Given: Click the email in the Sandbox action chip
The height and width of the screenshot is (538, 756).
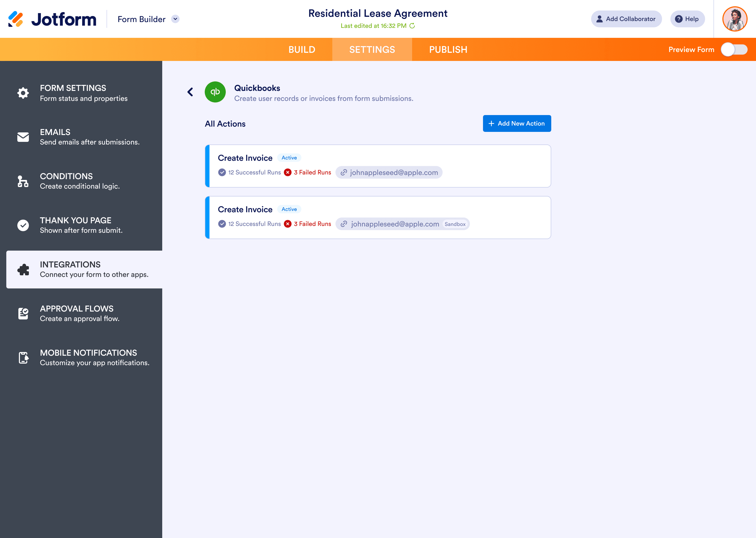Looking at the screenshot, I should (395, 224).
